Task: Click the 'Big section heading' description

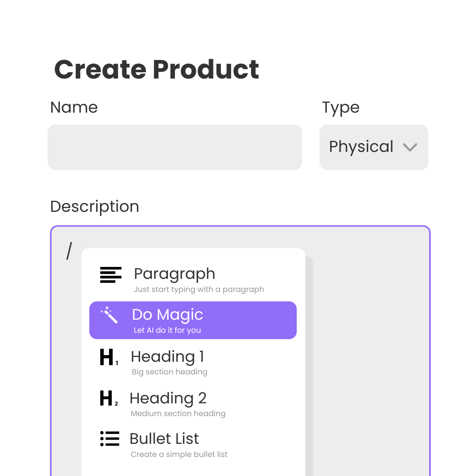Action: [169, 372]
